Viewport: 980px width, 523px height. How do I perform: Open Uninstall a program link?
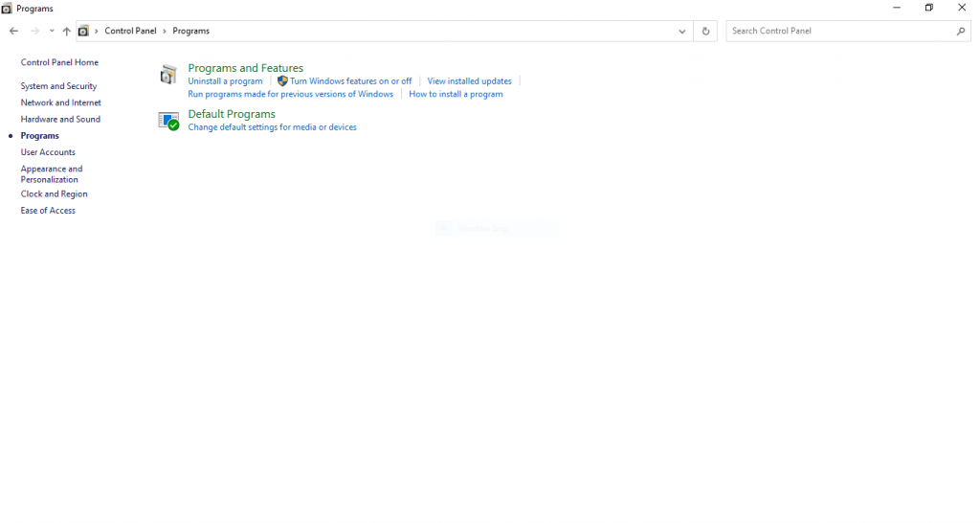pos(225,81)
